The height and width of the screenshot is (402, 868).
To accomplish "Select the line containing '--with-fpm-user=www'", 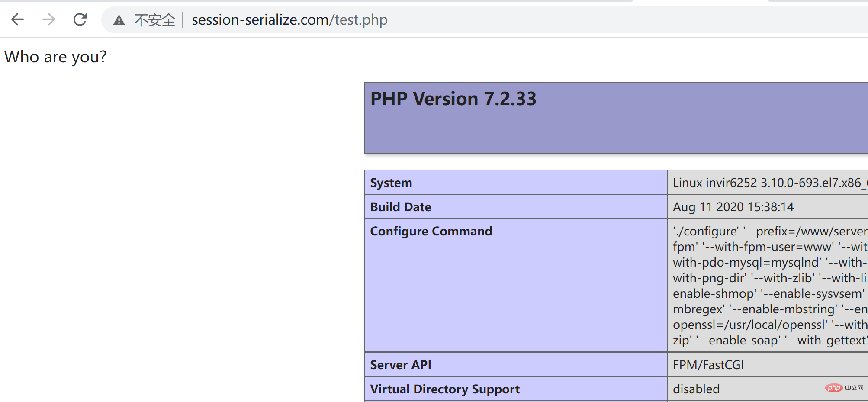I will 770,247.
